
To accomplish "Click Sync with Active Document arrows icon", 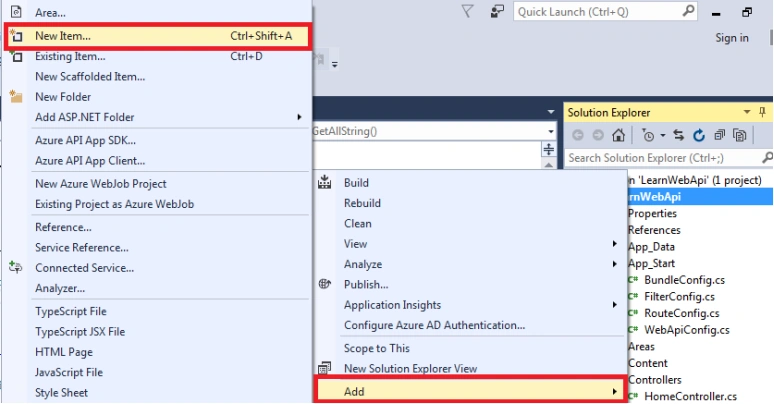I will tap(679, 135).
